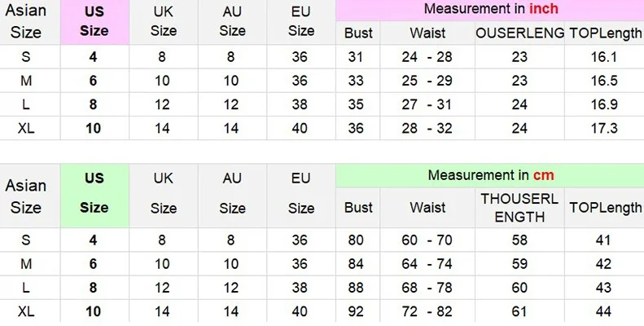The image size is (644, 326).
Task: Select the 16.1 TOPLength cell
Action: pos(603,57)
